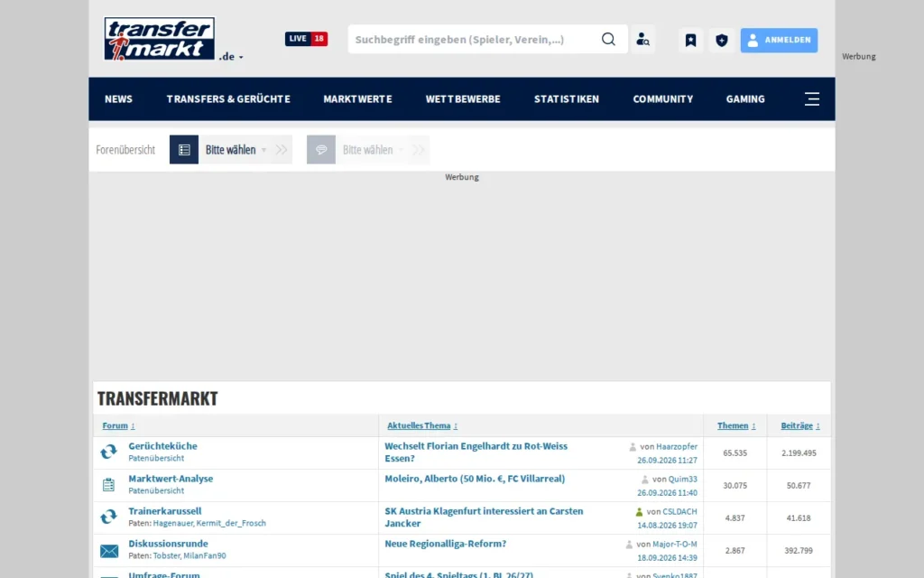
Task: Sort table by Themen column
Action: pyautogui.click(x=736, y=426)
